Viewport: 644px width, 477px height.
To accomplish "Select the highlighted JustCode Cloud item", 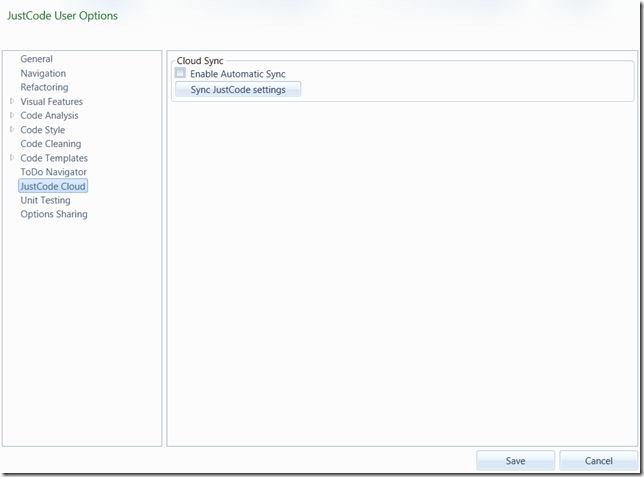I will pyautogui.click(x=53, y=186).
